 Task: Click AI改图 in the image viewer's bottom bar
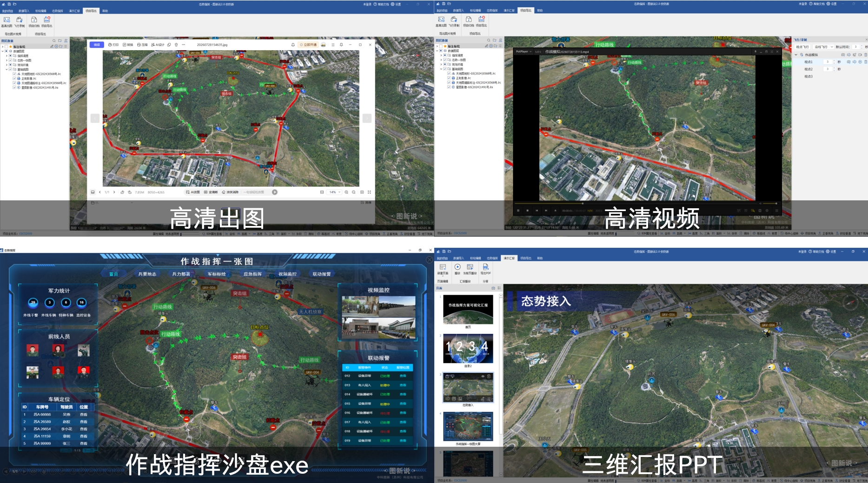193,192
